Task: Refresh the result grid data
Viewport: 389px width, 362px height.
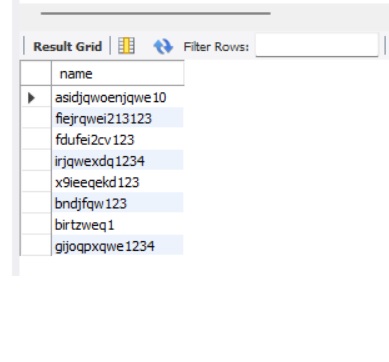Action: pos(163,46)
